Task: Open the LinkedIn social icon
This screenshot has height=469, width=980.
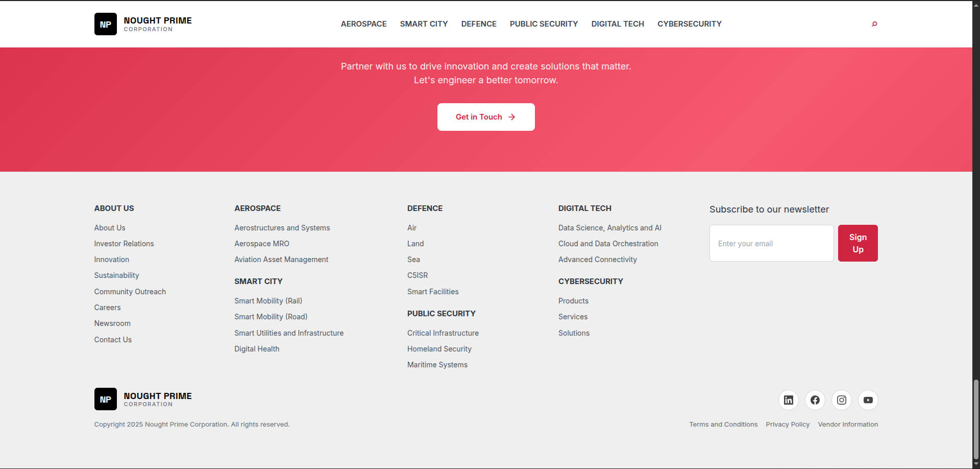Action: tap(788, 400)
